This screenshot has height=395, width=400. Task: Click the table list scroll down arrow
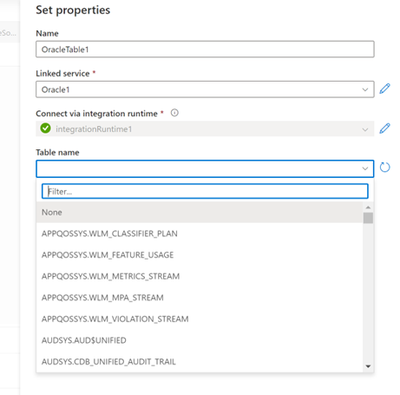point(368,366)
